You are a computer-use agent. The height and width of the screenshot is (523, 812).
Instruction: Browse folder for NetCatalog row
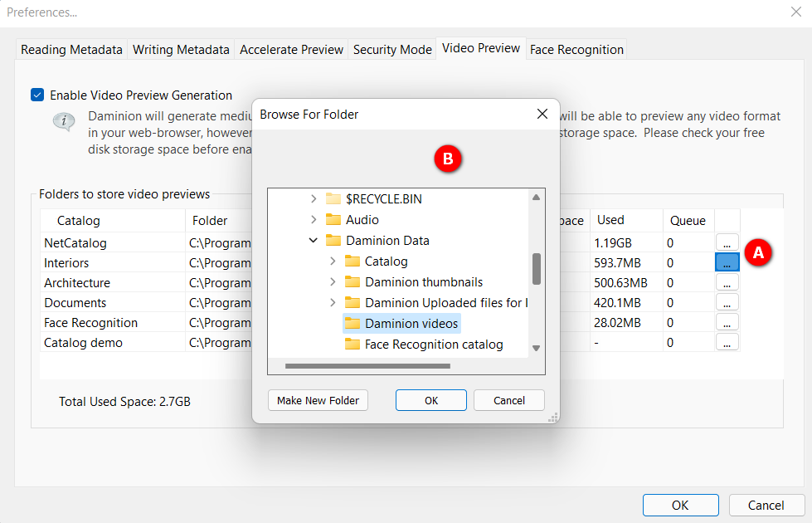click(x=727, y=243)
